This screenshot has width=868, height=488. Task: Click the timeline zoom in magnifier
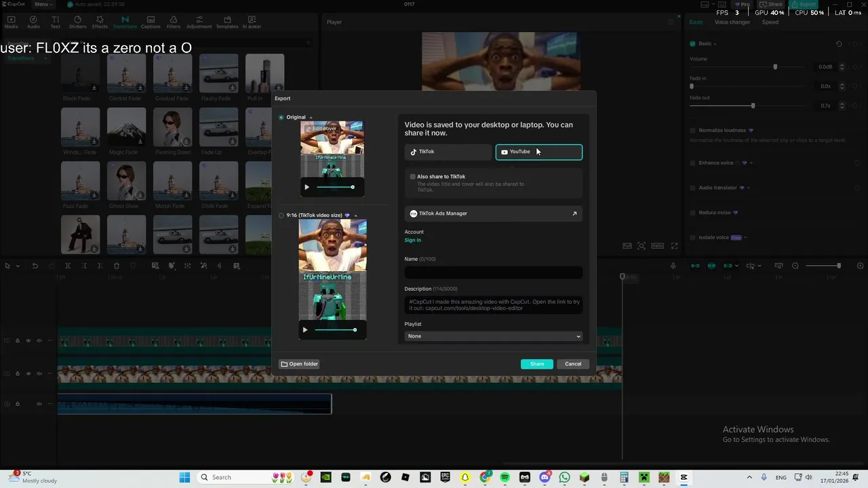[861, 266]
